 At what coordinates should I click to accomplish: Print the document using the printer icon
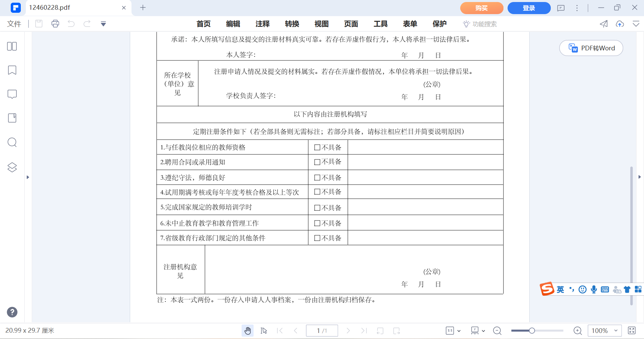(x=55, y=23)
